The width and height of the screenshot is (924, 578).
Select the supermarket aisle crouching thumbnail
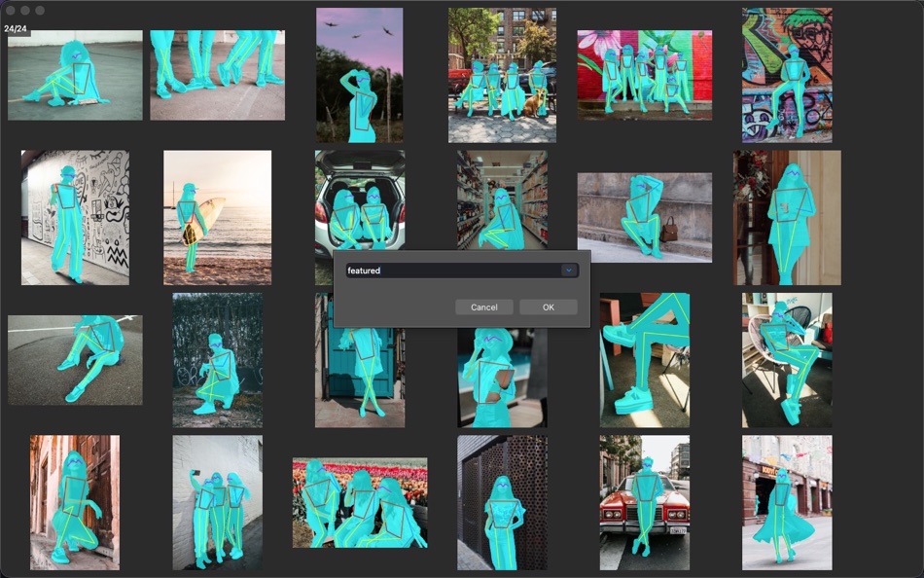tap(502, 199)
